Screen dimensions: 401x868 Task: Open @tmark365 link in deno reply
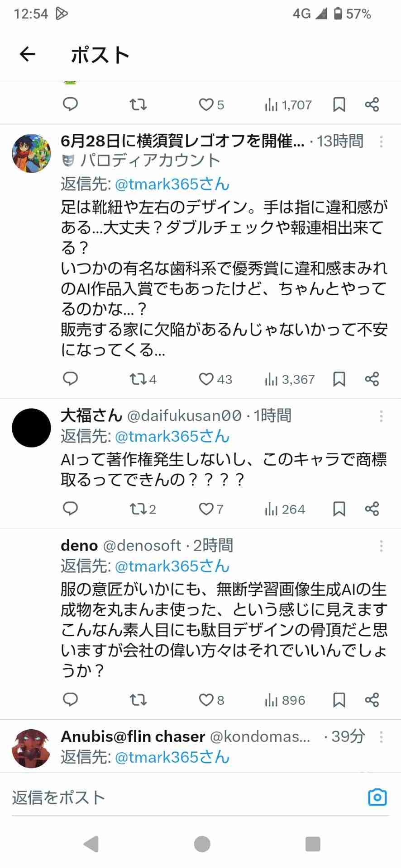172,566
